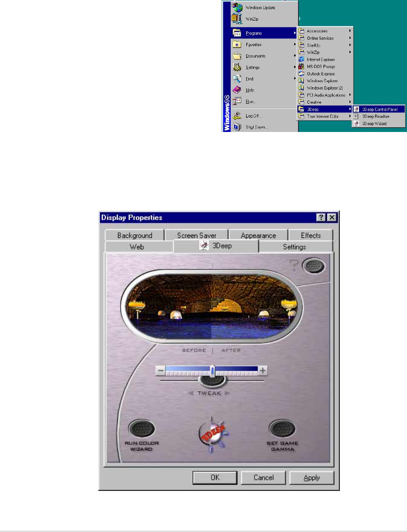The image size is (407, 532).
Task: Launch 3Deep Control Panel
Action: [x=379, y=109]
